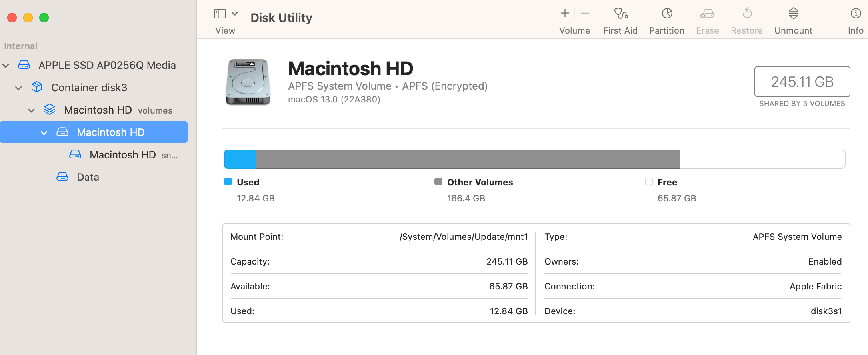
Task: Select APPLE SSD AP0256Q Media row
Action: [94, 65]
